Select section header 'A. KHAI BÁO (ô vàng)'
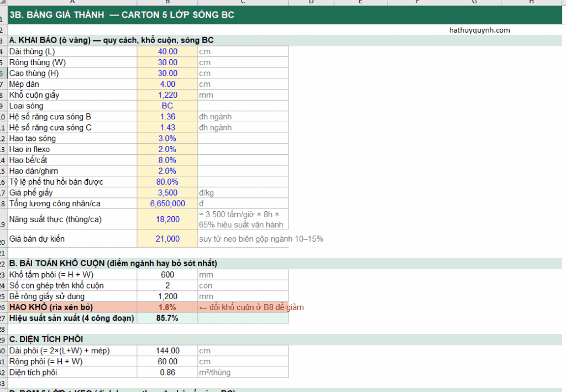The width and height of the screenshot is (566, 392). point(285,40)
